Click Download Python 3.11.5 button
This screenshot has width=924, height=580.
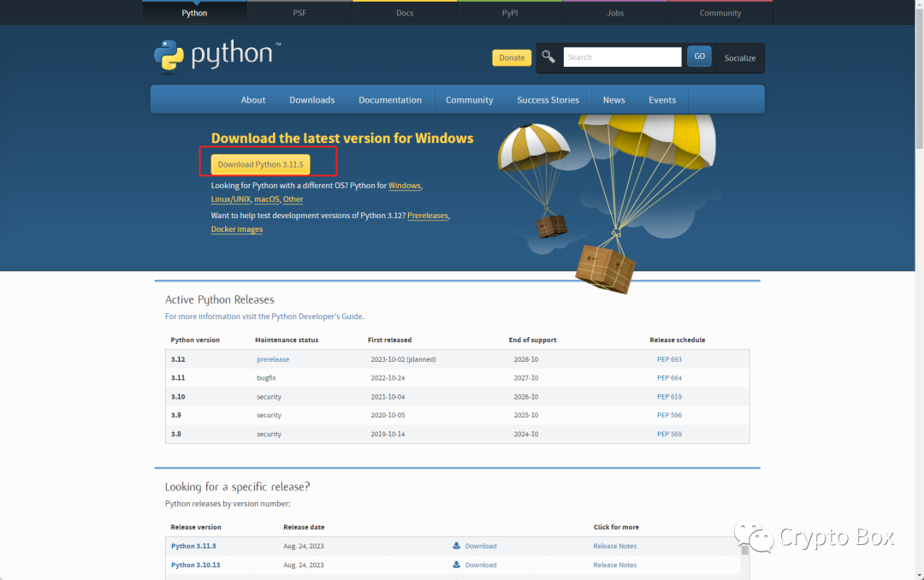[x=260, y=164]
